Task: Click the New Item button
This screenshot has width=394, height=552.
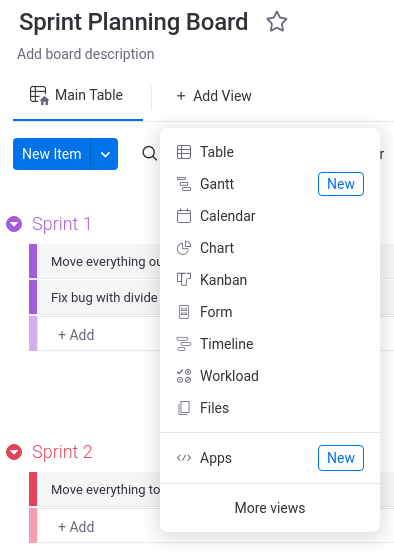Action: pyautogui.click(x=52, y=154)
